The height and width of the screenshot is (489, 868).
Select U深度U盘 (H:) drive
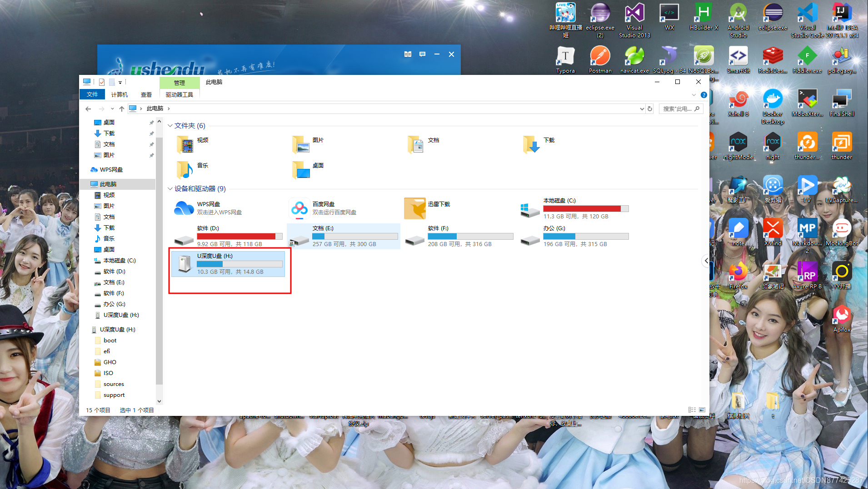[229, 264]
